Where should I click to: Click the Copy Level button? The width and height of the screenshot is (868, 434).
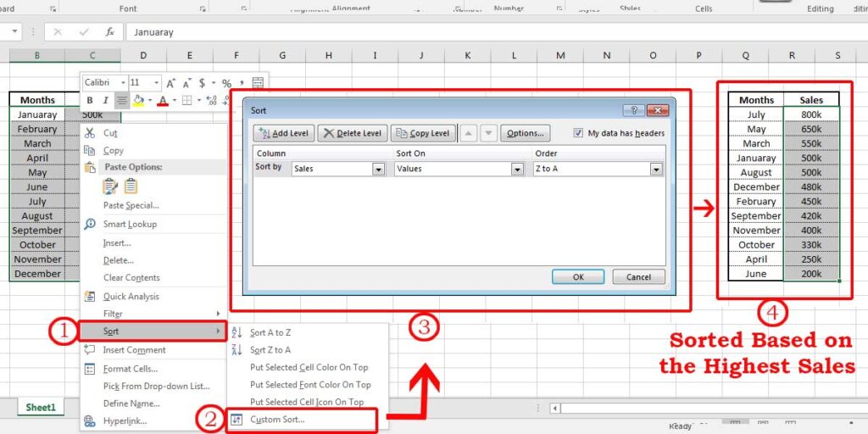pos(424,133)
